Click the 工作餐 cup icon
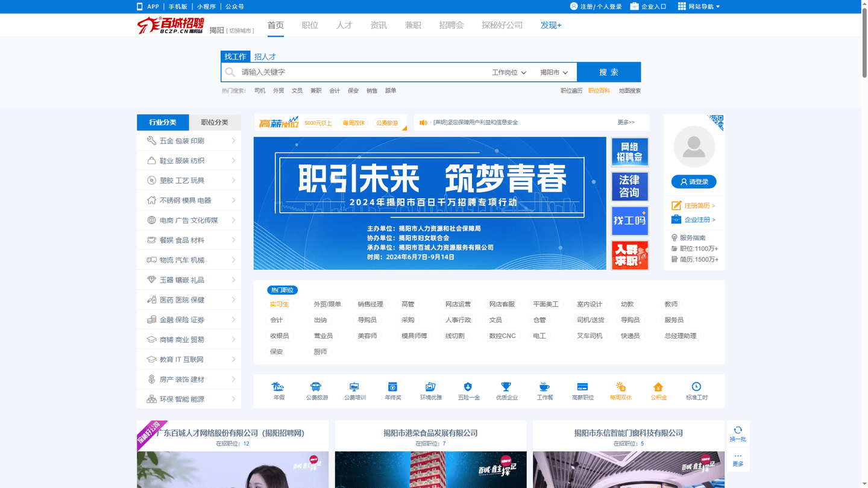Image resolution: width=868 pixels, height=488 pixels. [544, 387]
